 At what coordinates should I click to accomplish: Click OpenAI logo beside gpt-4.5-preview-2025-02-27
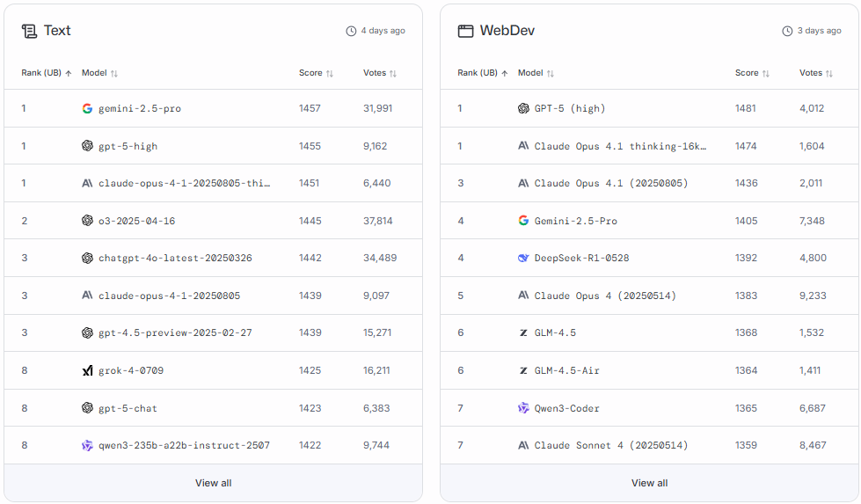coord(87,332)
